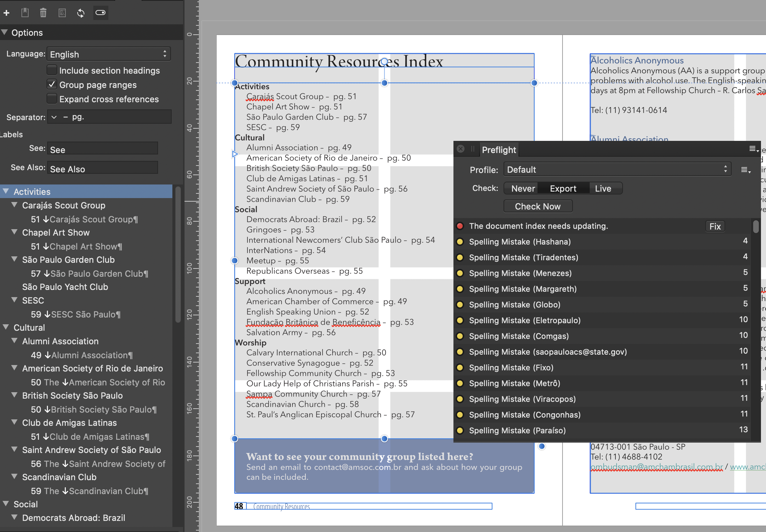The image size is (766, 532).
Task: Click the red error dot for index updating
Action: click(460, 226)
